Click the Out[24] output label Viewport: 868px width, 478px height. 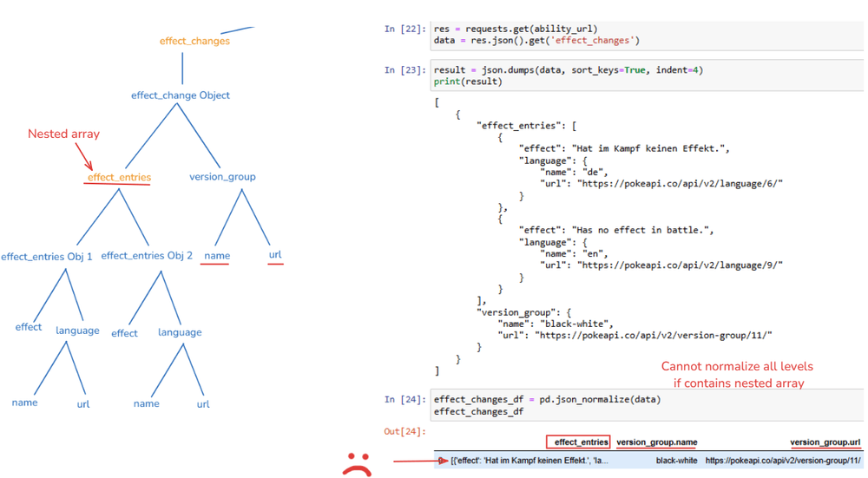(x=404, y=431)
